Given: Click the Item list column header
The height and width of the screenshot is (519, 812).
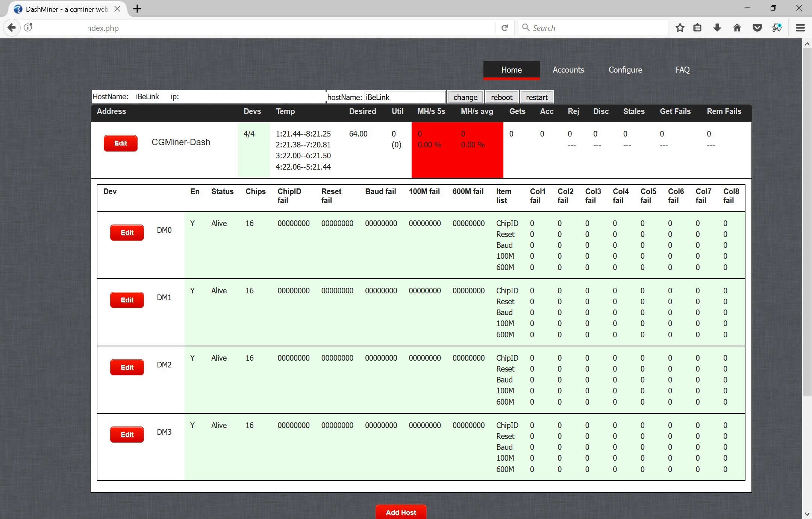Looking at the screenshot, I should coord(504,196).
